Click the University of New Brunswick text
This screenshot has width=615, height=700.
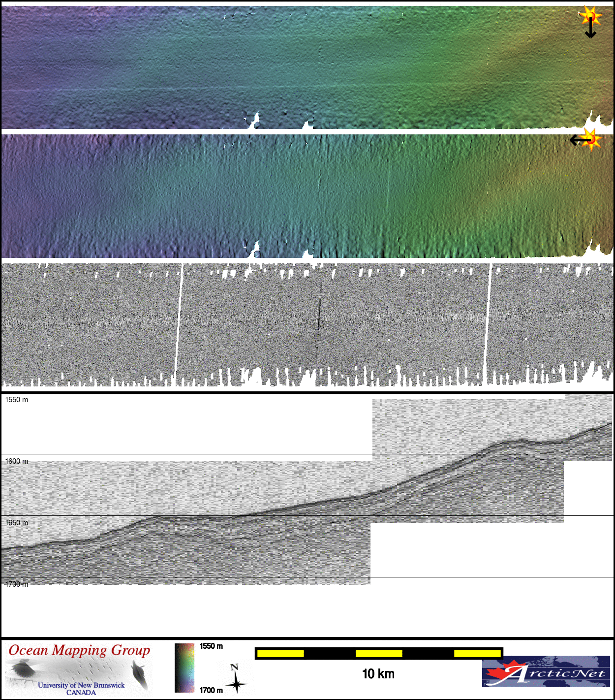tap(81, 685)
